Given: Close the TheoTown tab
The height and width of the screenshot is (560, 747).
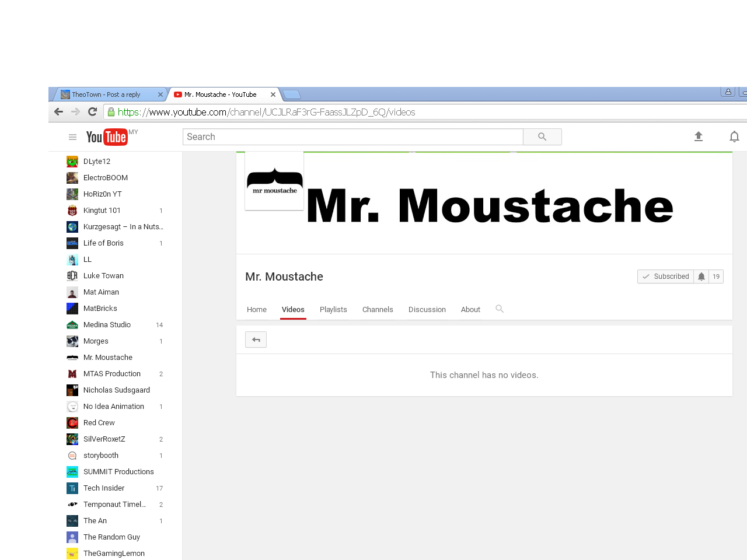Looking at the screenshot, I should click(160, 94).
